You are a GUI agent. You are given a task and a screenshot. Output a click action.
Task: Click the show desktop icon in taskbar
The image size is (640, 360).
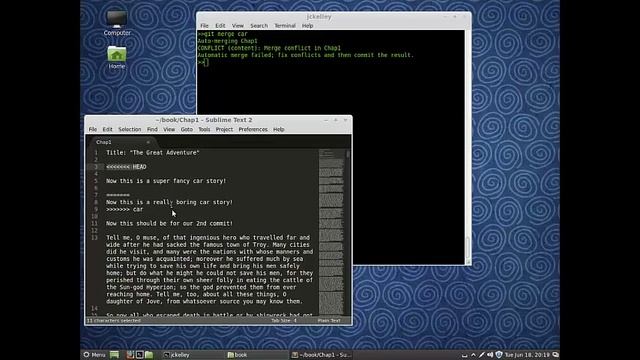(x=114, y=355)
